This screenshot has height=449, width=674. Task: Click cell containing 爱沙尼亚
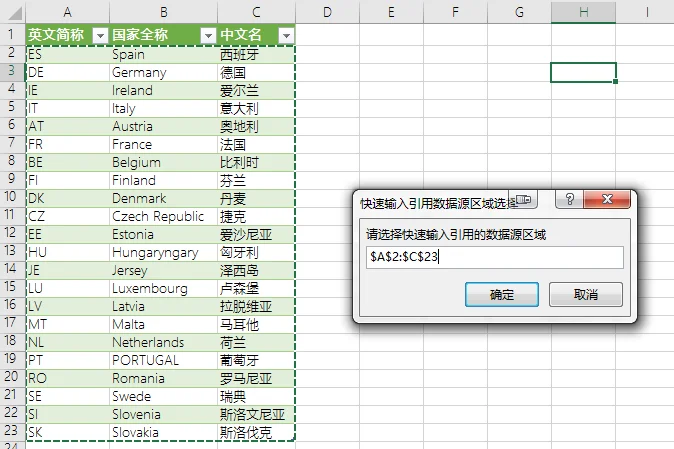[x=256, y=235]
